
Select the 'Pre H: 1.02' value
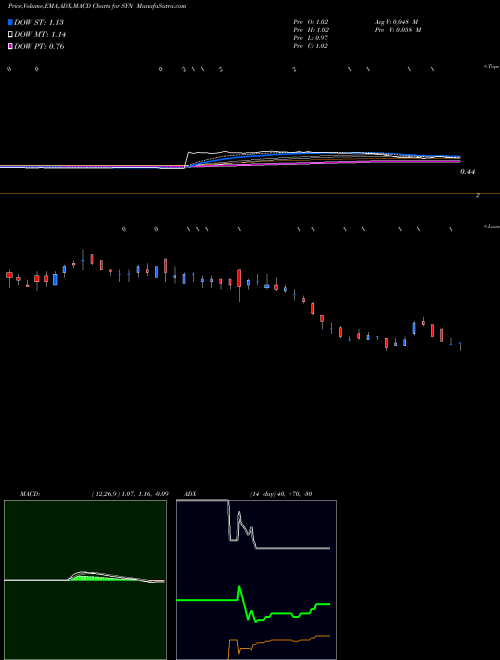(311, 30)
